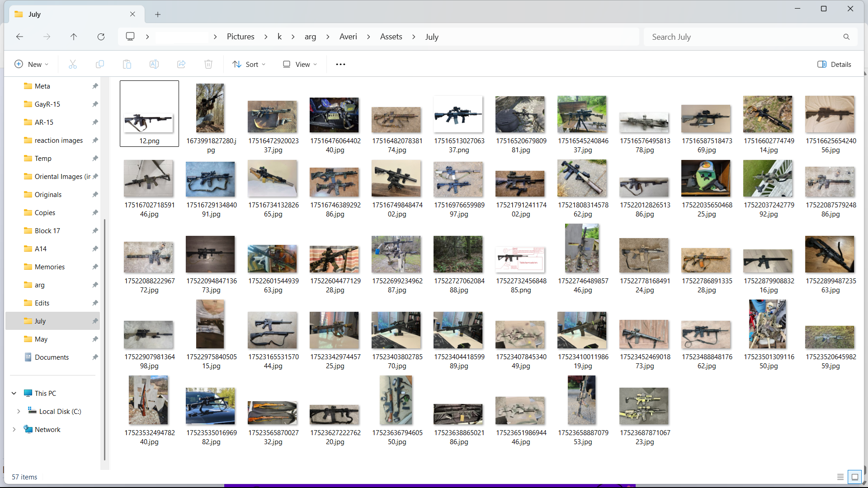Screen dimensions: 868x488
Task: Unpin the Documents pin icon
Action: [95, 357]
